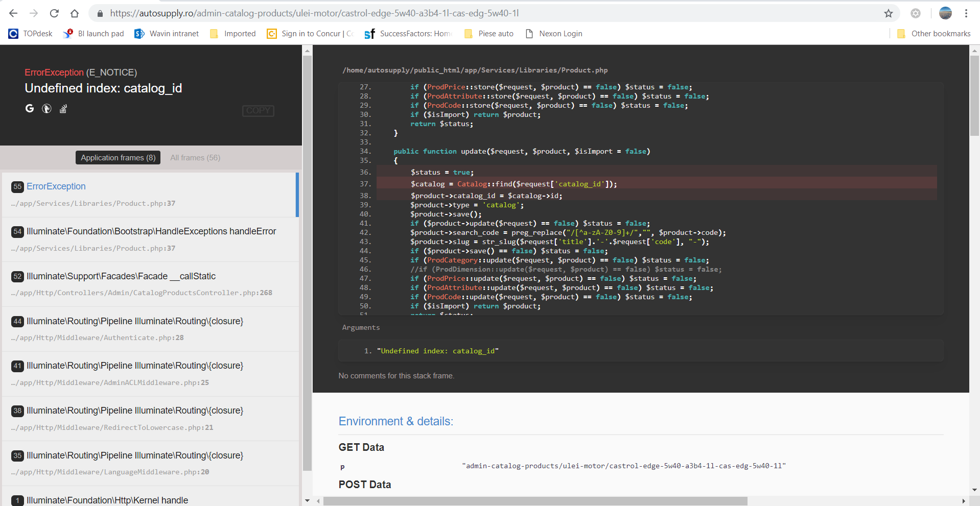Open the BI launch pad bookmark
Viewport: 980px width, 506px height.
click(x=94, y=34)
